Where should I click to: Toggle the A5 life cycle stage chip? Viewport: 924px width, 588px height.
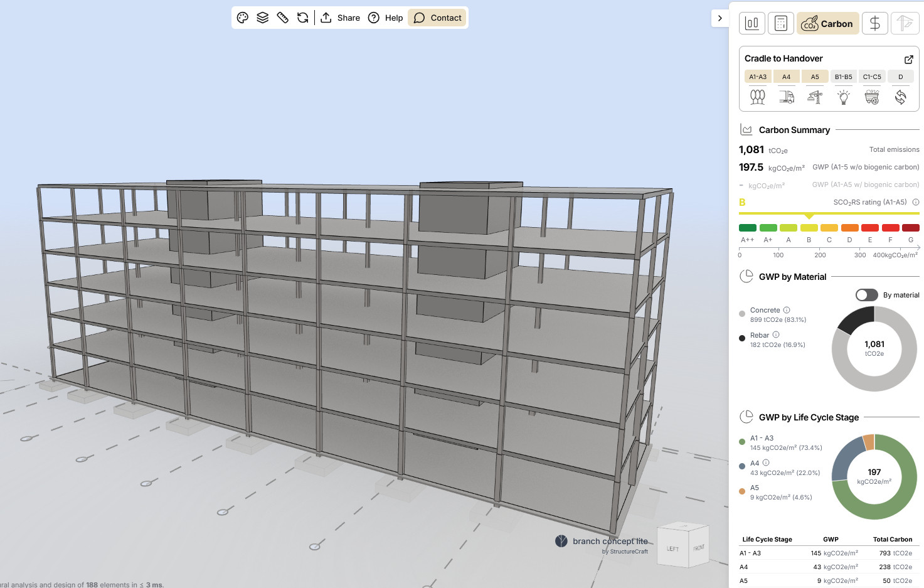click(815, 77)
